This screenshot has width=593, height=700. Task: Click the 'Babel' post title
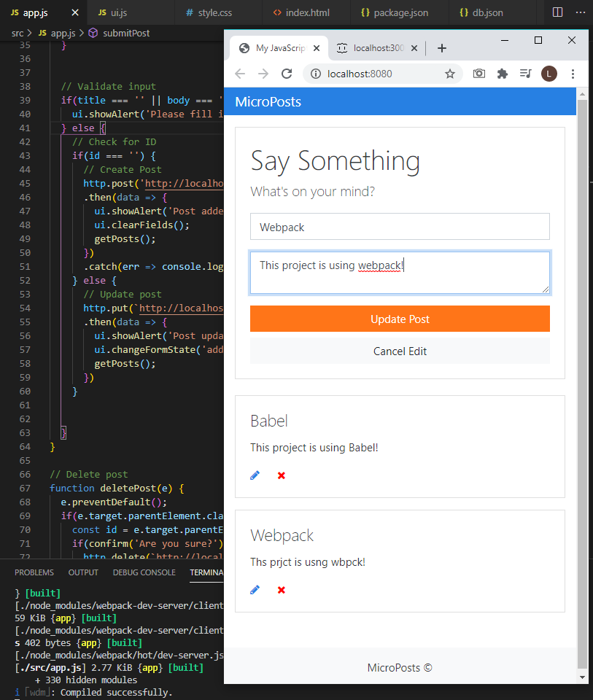pyautogui.click(x=269, y=421)
